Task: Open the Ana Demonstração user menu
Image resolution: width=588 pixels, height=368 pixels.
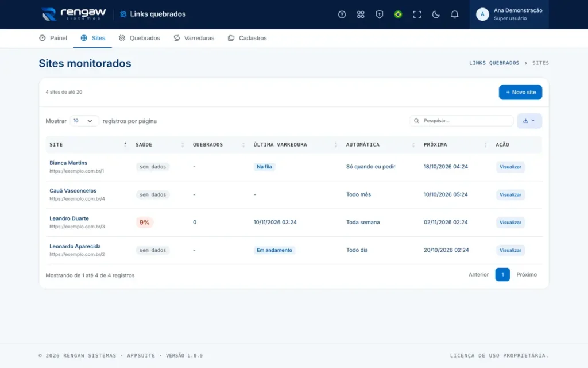Action: pos(509,14)
